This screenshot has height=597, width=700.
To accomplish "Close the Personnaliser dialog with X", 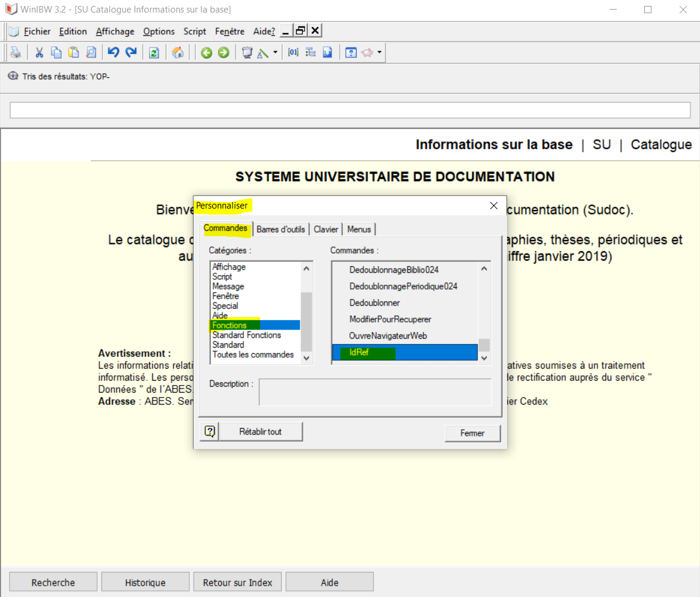I will click(x=494, y=206).
